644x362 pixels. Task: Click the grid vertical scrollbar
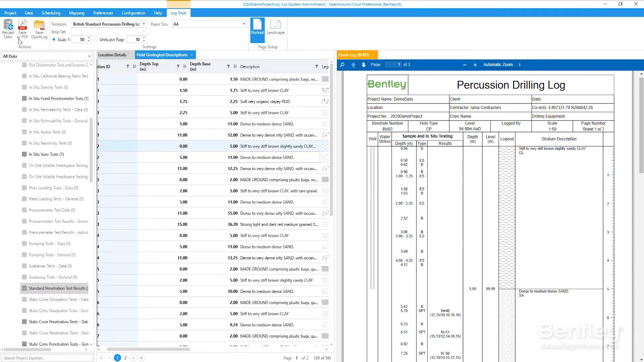[x=332, y=139]
